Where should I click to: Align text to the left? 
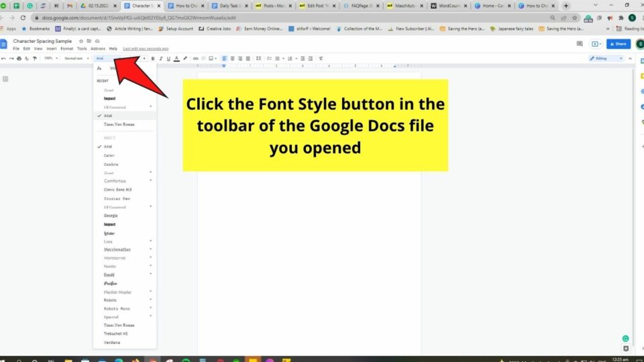point(224,59)
